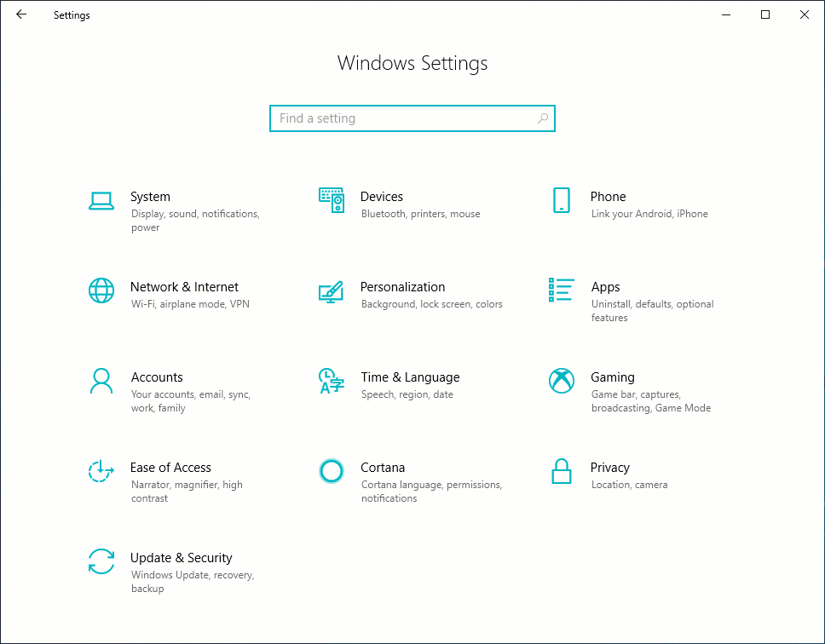
Task: Click the Update & Security label
Action: [181, 558]
